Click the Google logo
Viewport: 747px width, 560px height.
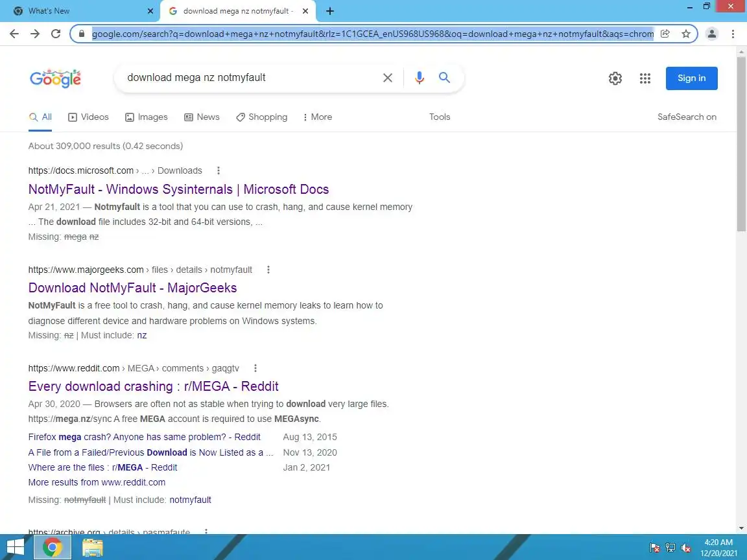pyautogui.click(x=55, y=78)
